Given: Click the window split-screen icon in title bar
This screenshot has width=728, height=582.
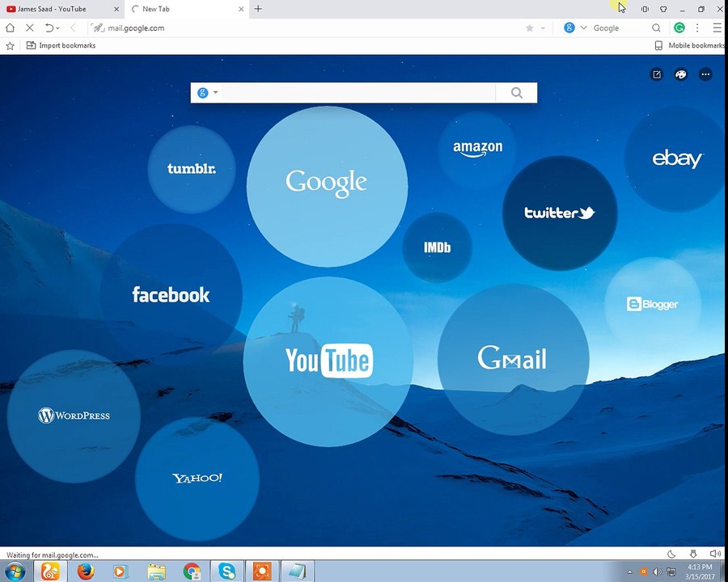Looking at the screenshot, I should click(645, 9).
